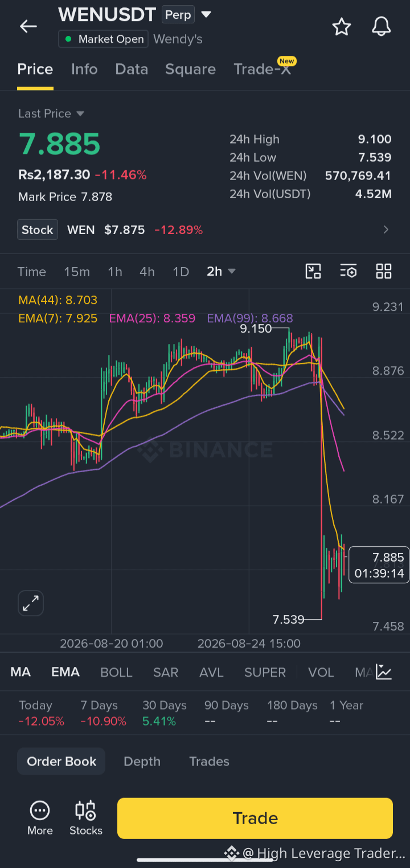
Task: Tap the back arrow icon
Action: click(28, 26)
